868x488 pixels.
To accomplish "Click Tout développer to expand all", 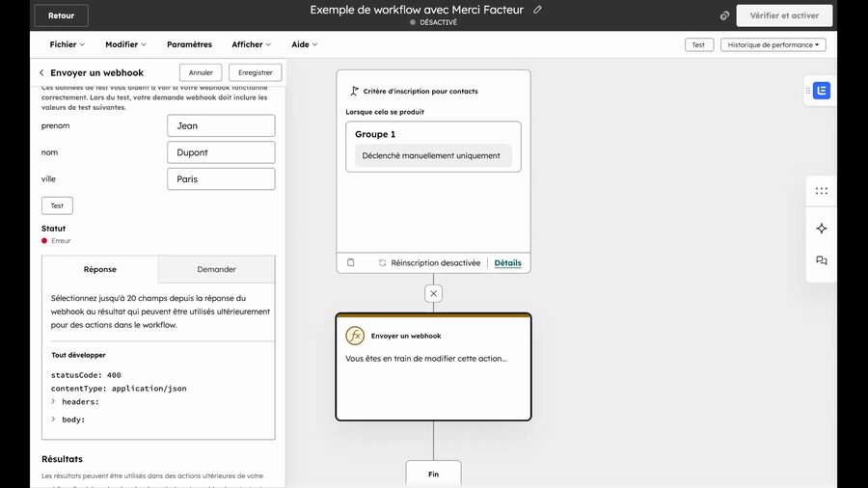I will [x=79, y=355].
